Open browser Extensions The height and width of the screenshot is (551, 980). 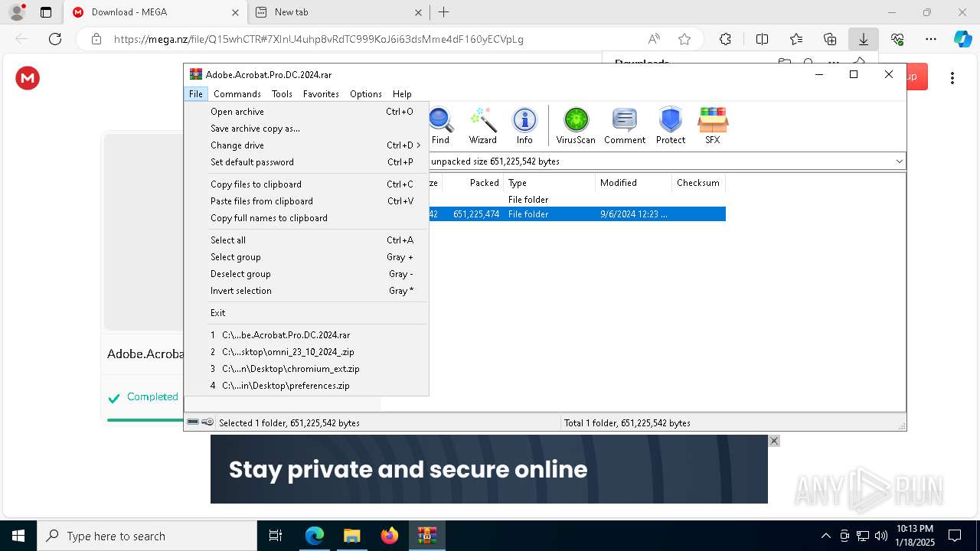click(725, 39)
